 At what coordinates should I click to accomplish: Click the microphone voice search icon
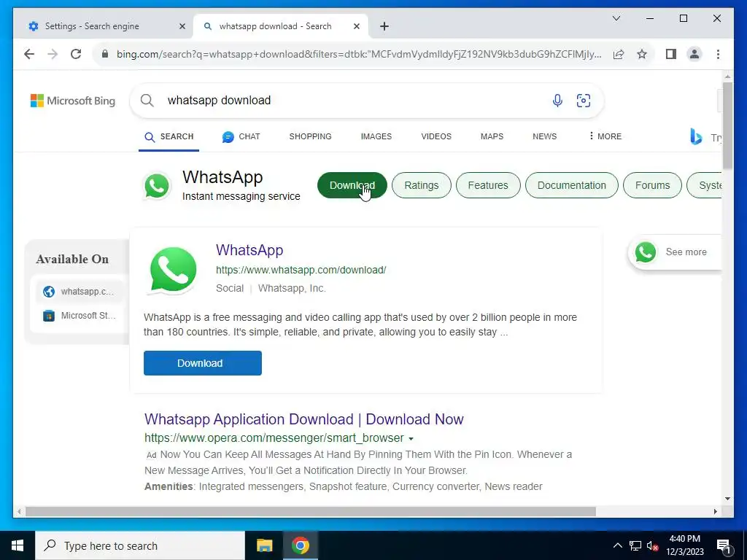(x=557, y=101)
